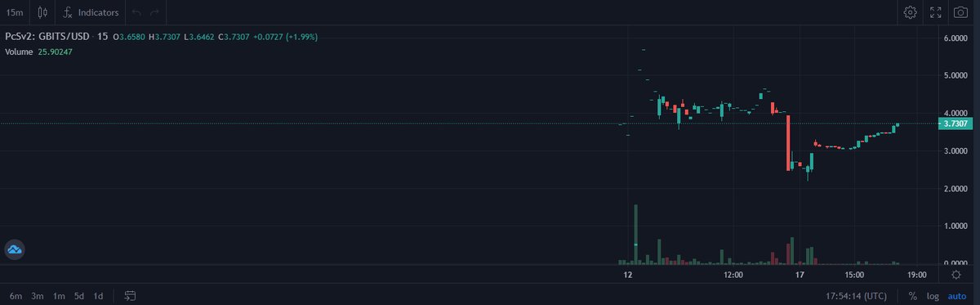Click the 12:00 time axis label
This screenshot has width=980, height=305.
(x=733, y=275)
